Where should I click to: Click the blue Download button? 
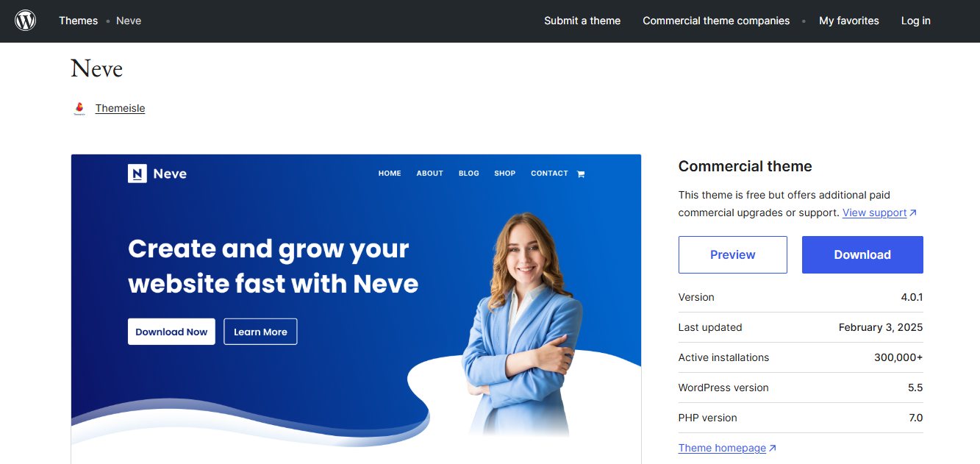862,254
